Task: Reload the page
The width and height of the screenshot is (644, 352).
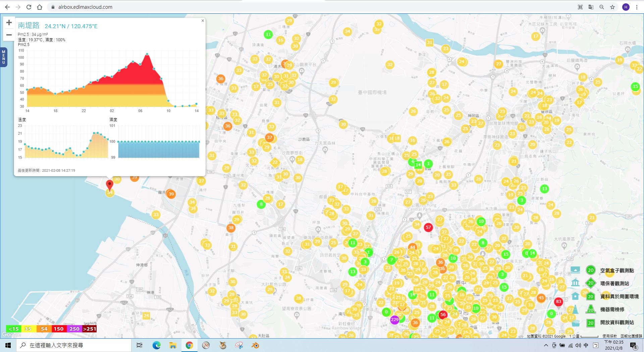Action: [29, 7]
